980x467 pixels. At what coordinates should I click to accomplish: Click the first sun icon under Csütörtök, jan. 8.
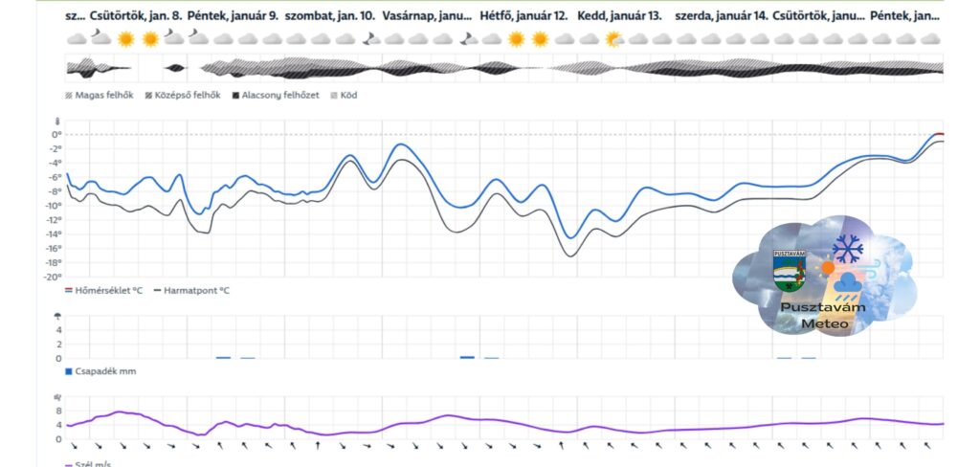pos(125,39)
